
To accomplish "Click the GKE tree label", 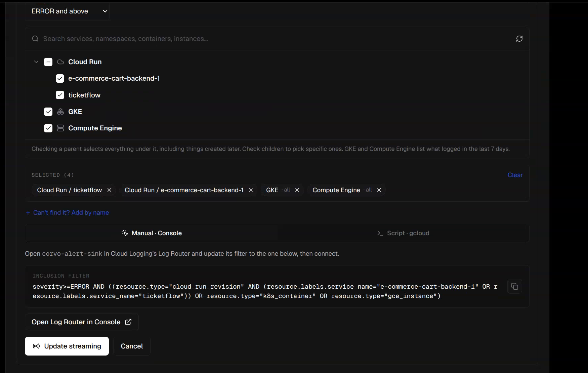I will point(75,112).
